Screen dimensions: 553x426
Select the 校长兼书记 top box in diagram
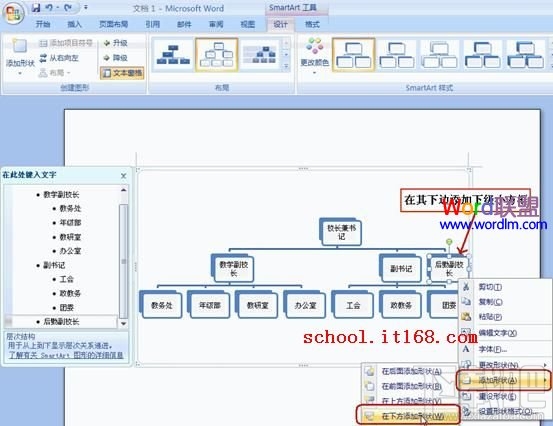click(x=341, y=232)
